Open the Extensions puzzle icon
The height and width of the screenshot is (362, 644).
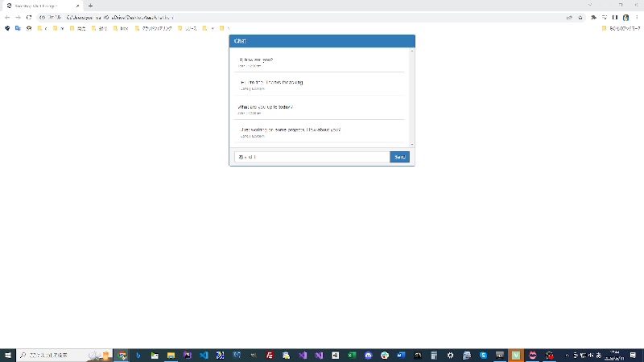[x=593, y=17]
